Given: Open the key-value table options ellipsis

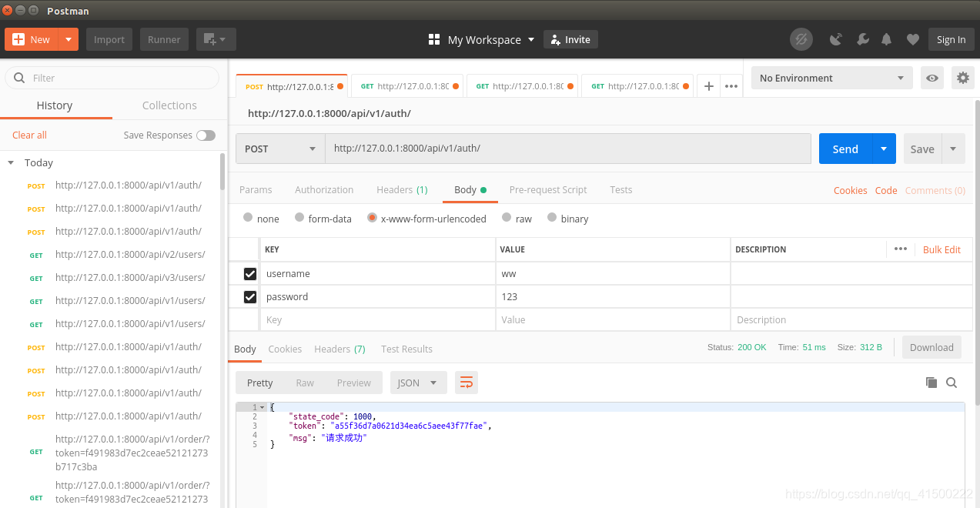Looking at the screenshot, I should click(901, 249).
